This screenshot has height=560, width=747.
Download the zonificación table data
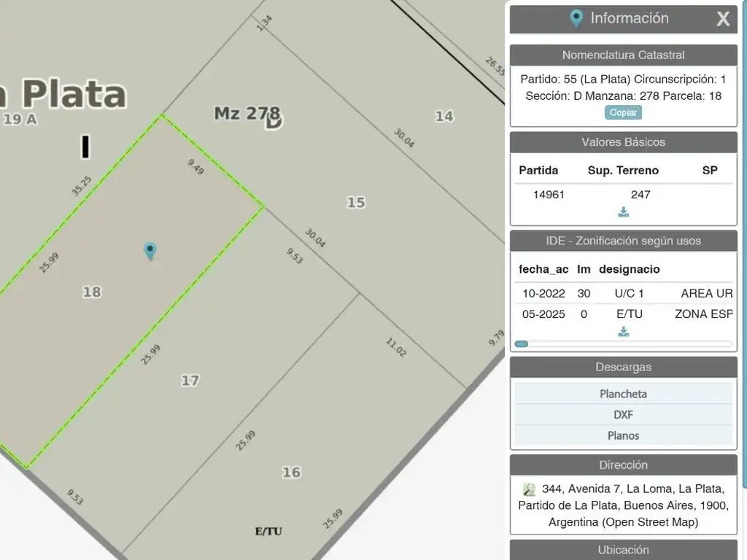coord(623,332)
